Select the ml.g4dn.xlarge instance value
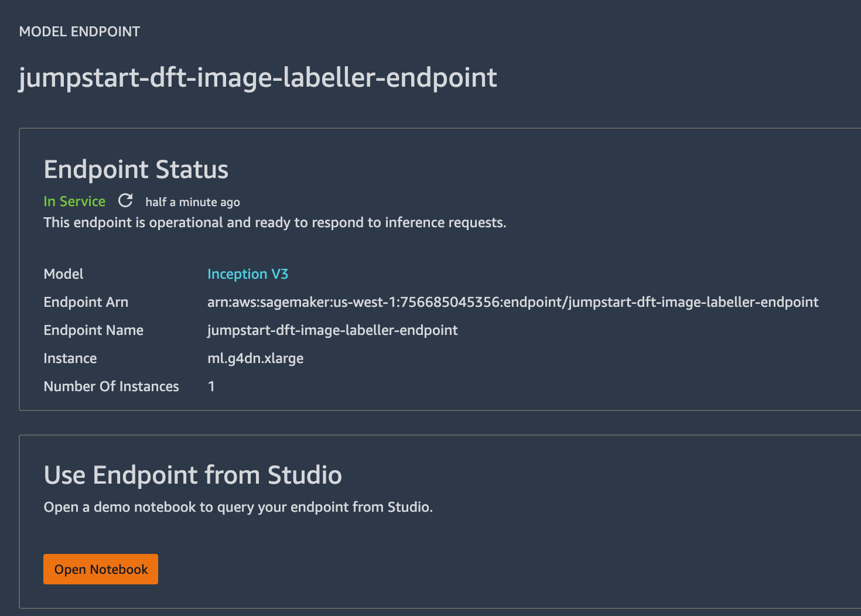Viewport: 861px width, 616px height. click(x=255, y=358)
